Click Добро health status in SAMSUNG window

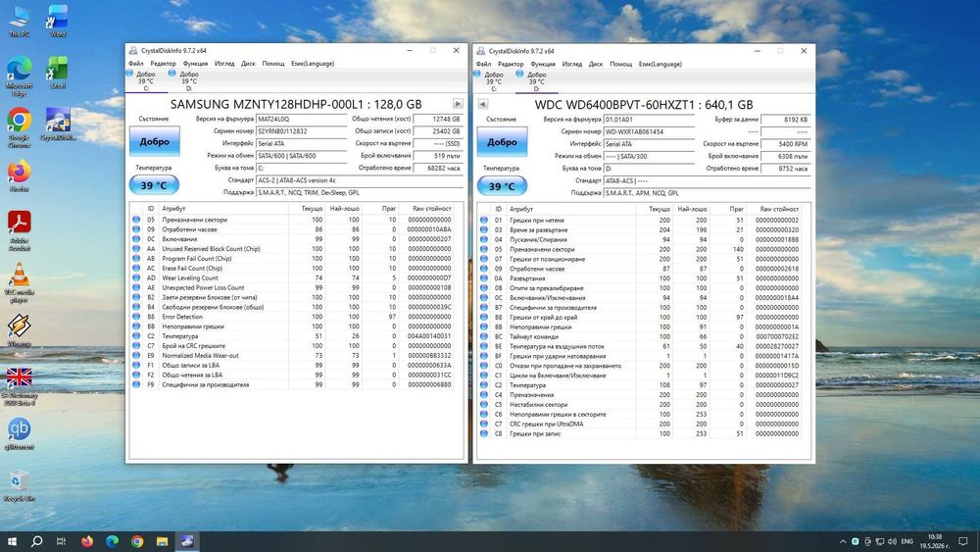pyautogui.click(x=155, y=141)
